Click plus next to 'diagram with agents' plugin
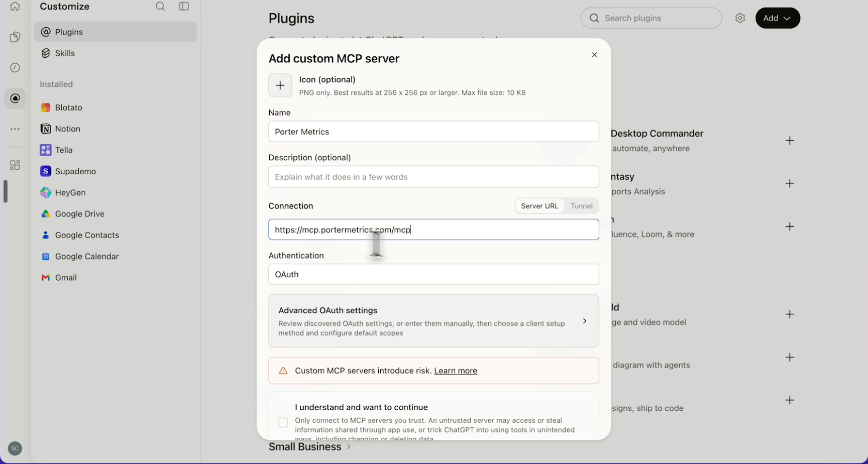 [790, 358]
